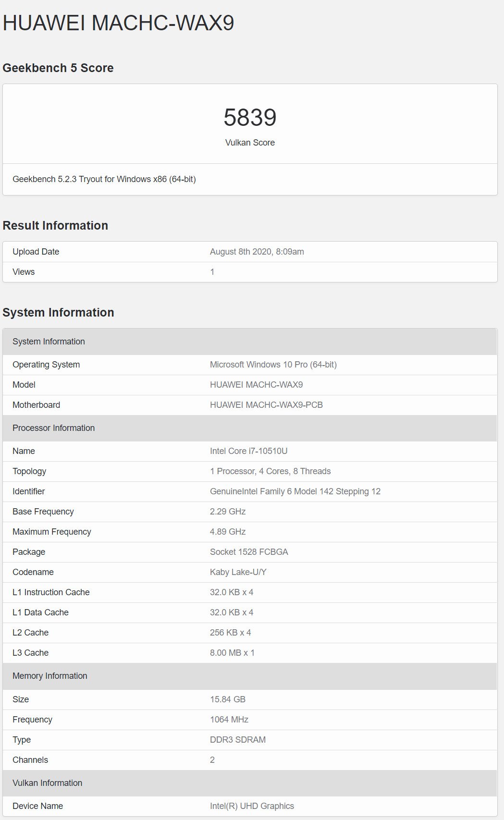Select the processor name Intel Core i7-10510U
504x820 pixels.
249,451
